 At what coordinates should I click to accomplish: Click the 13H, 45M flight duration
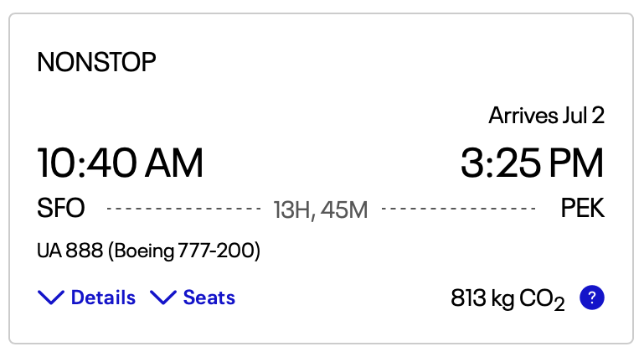click(x=321, y=210)
